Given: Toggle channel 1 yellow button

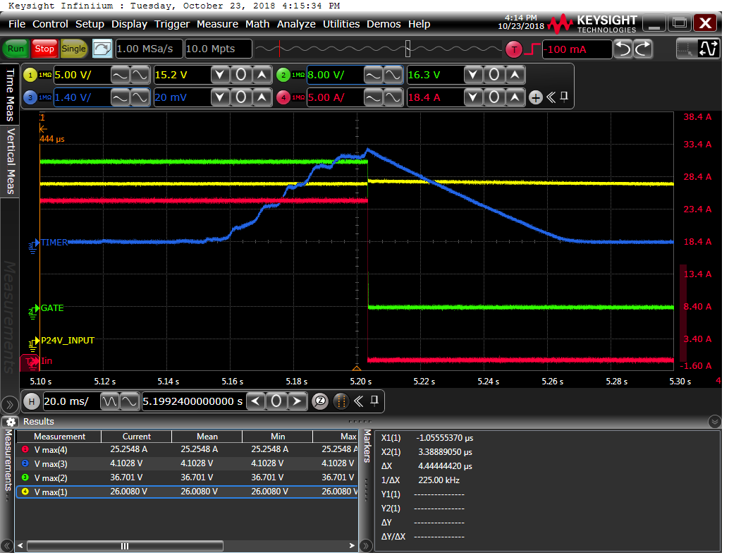Looking at the screenshot, I should [x=30, y=75].
